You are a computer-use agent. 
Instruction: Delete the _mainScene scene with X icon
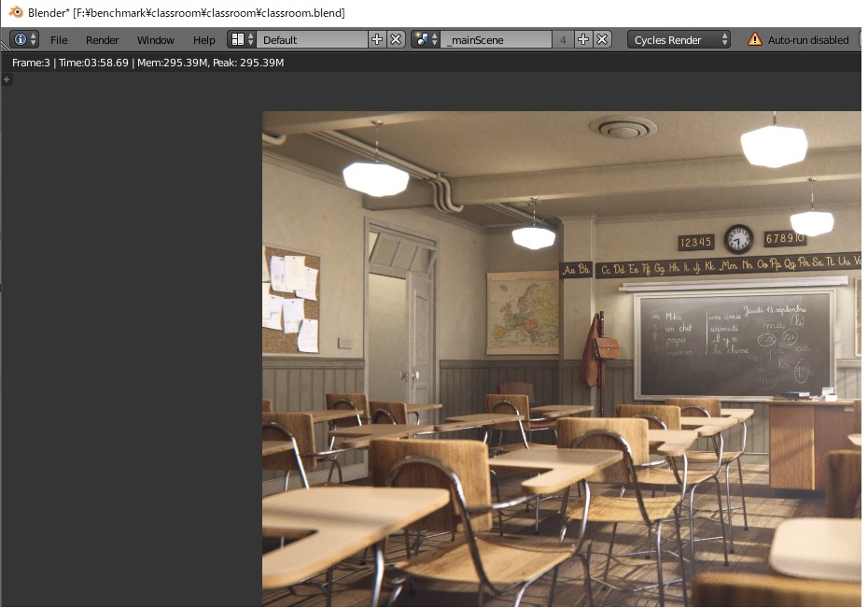[603, 39]
